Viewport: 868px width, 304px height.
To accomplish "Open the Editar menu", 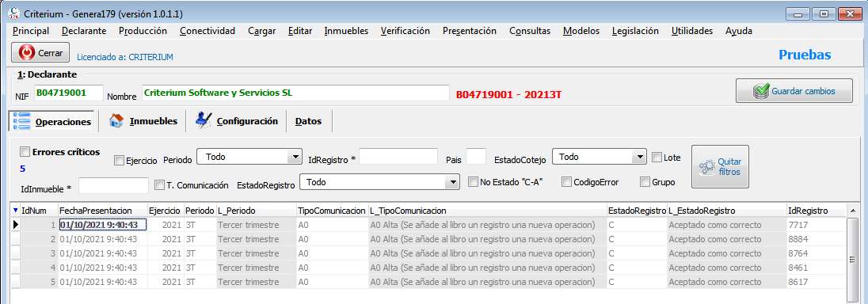I will [300, 31].
